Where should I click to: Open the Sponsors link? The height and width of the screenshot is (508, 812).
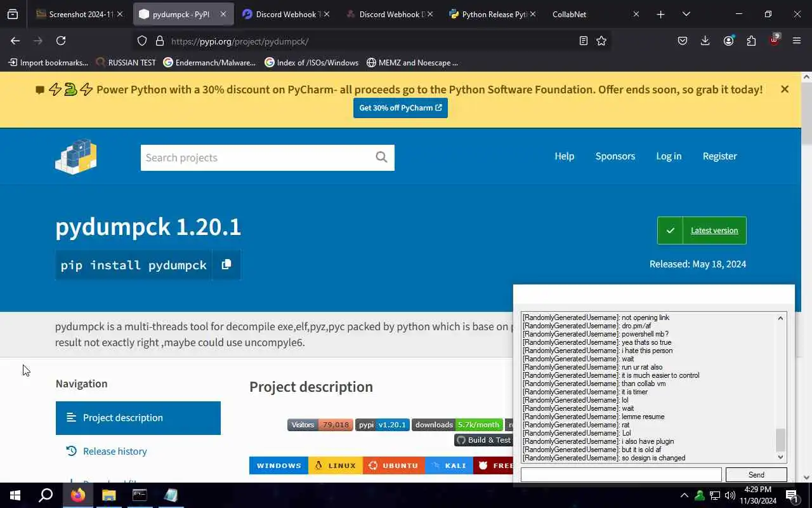(x=615, y=156)
